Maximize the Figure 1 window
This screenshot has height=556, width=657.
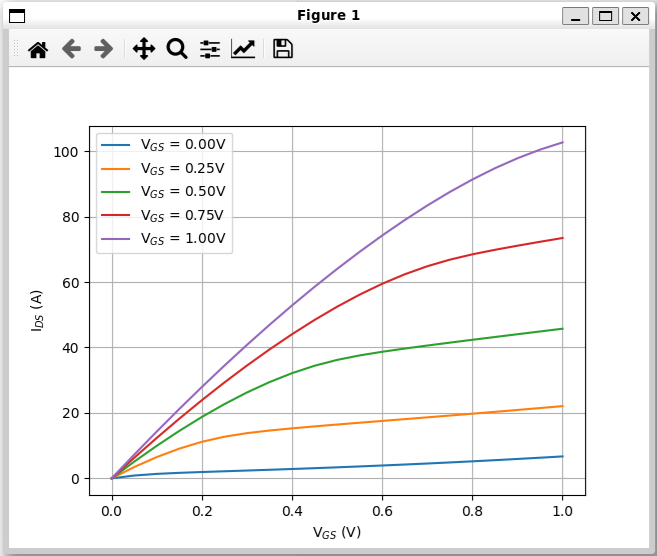[x=605, y=16]
